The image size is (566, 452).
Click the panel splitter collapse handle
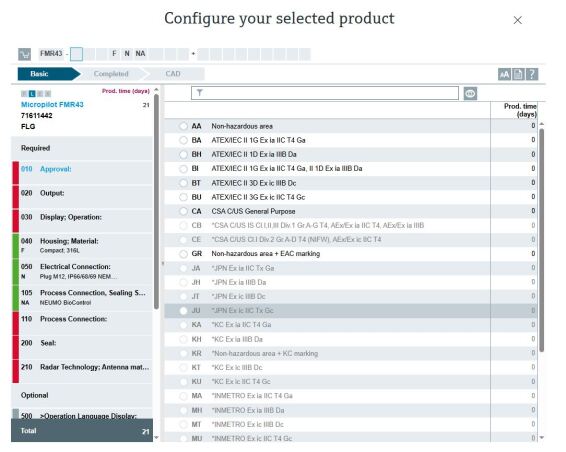162,264
